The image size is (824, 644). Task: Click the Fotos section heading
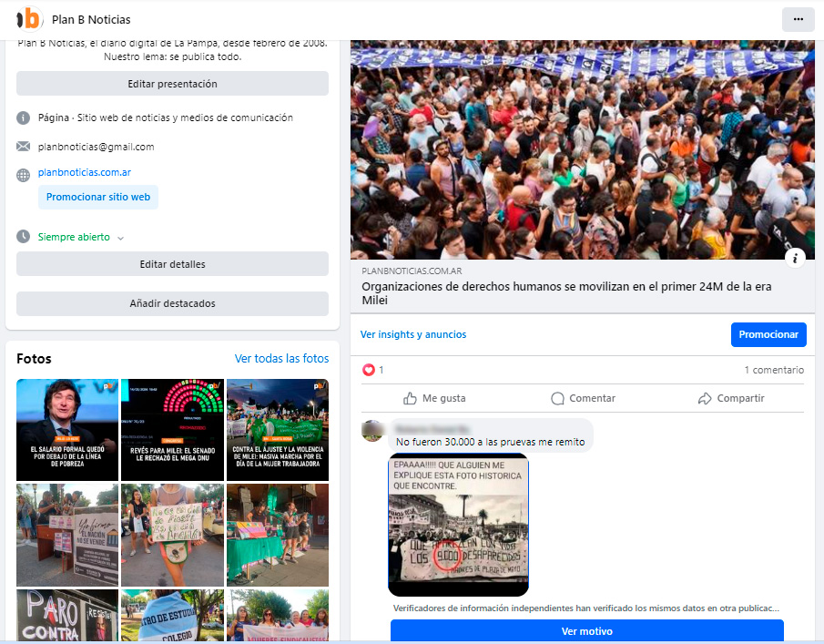35,359
